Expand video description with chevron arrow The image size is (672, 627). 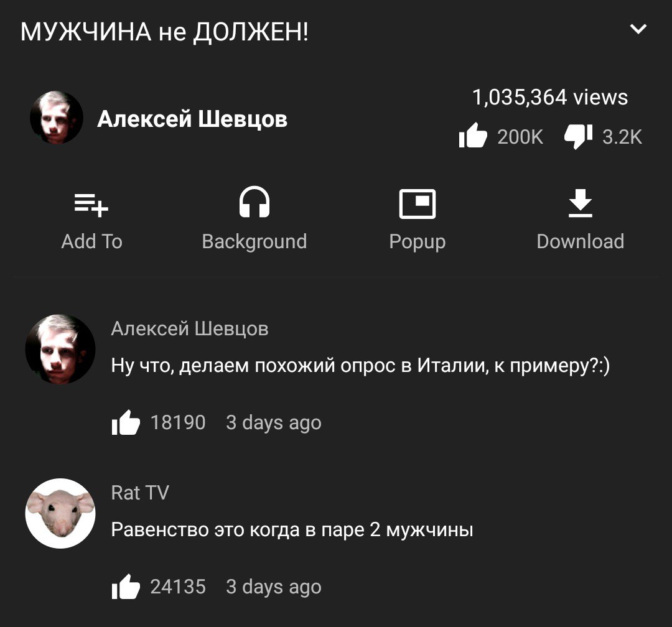point(638,29)
